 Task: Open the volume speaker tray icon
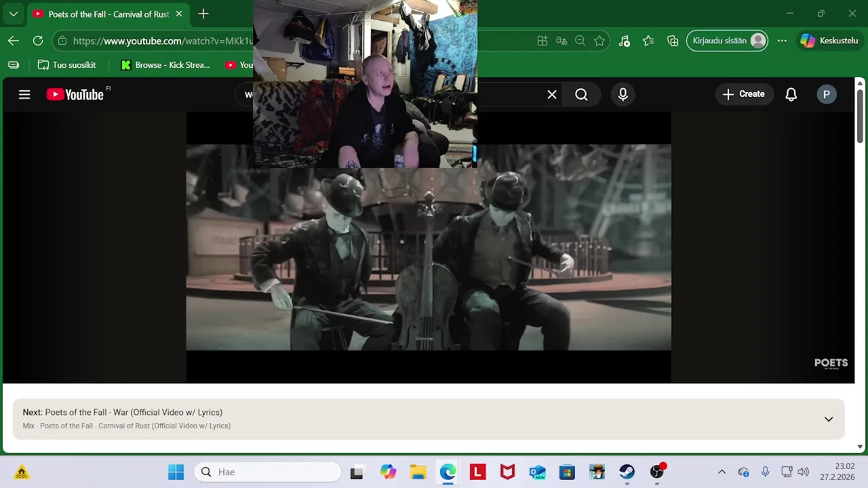(804, 472)
